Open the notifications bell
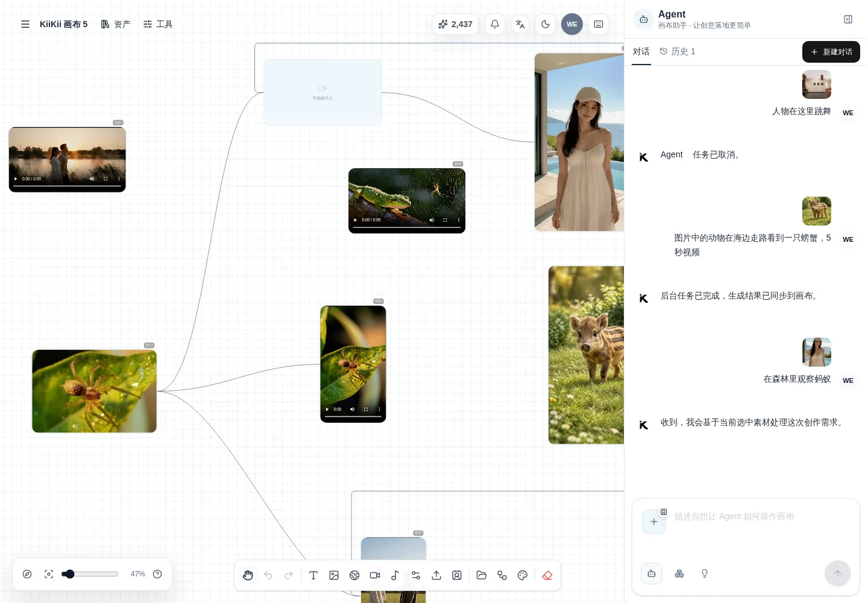This screenshot has width=868, height=603. [x=495, y=24]
